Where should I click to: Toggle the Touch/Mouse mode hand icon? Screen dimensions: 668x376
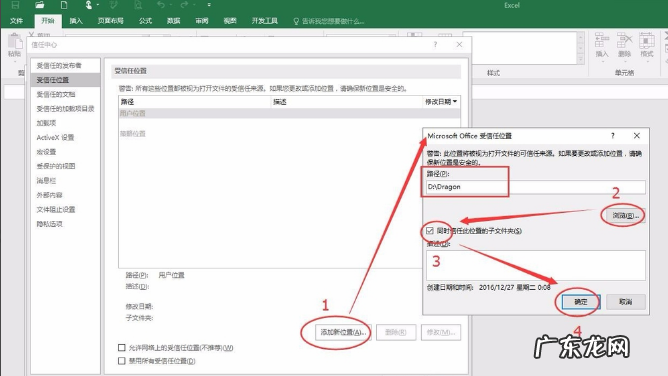88,5
